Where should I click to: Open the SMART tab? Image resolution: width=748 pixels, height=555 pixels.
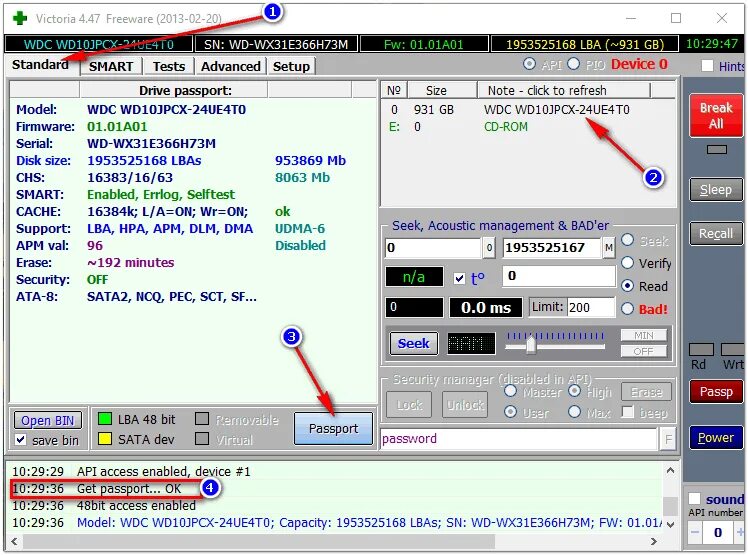tap(111, 66)
